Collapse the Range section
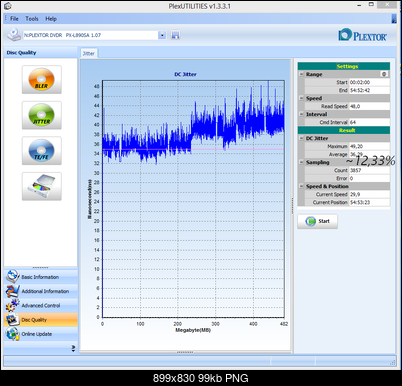 [x=301, y=74]
